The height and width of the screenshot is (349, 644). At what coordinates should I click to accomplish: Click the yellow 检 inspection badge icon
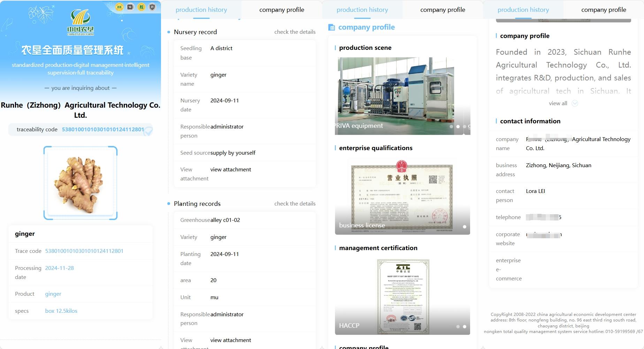click(141, 7)
